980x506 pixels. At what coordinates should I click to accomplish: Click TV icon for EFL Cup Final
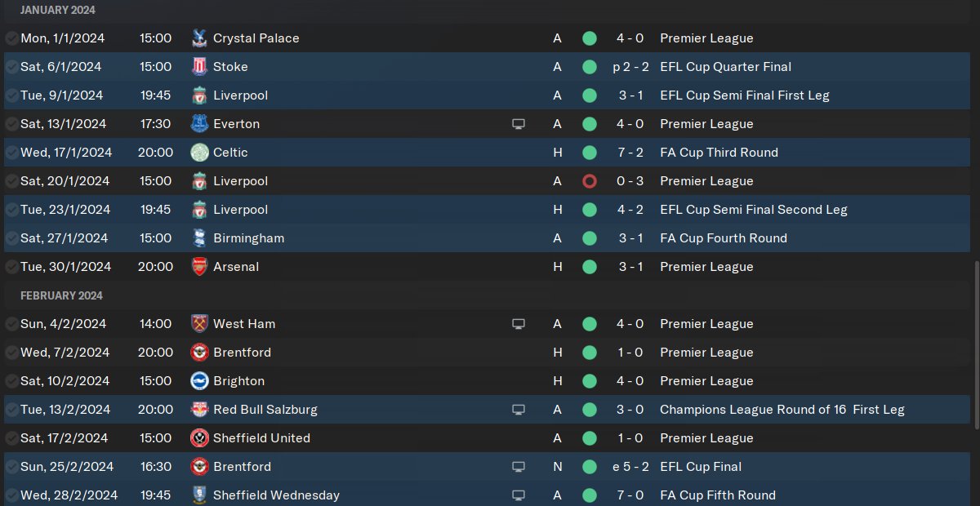pos(518,467)
